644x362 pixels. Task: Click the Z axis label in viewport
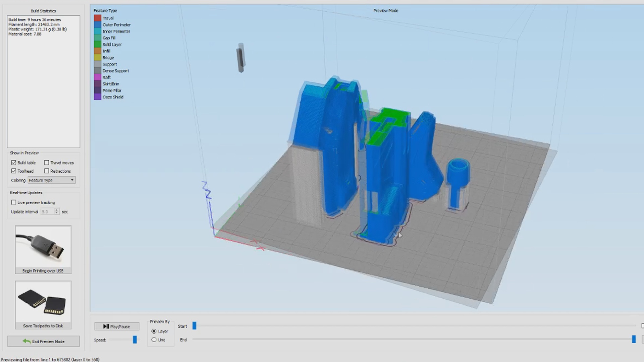pos(207,190)
